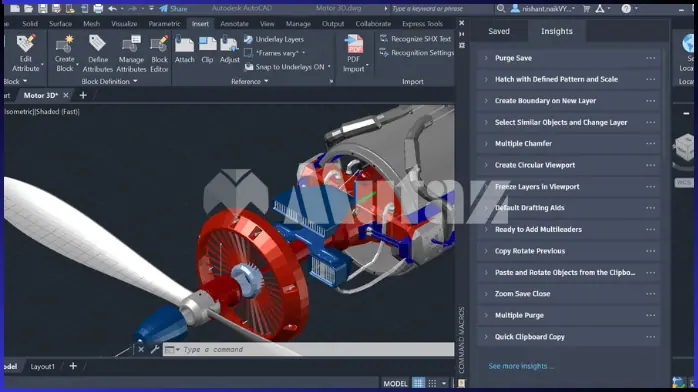
Task: Open the command line customize wrench icon
Action: (x=154, y=349)
